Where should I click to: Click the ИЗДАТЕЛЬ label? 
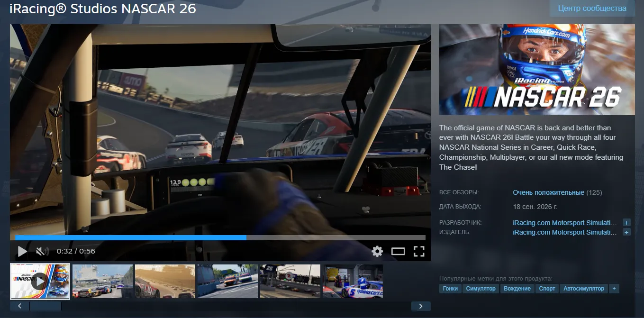455,232
